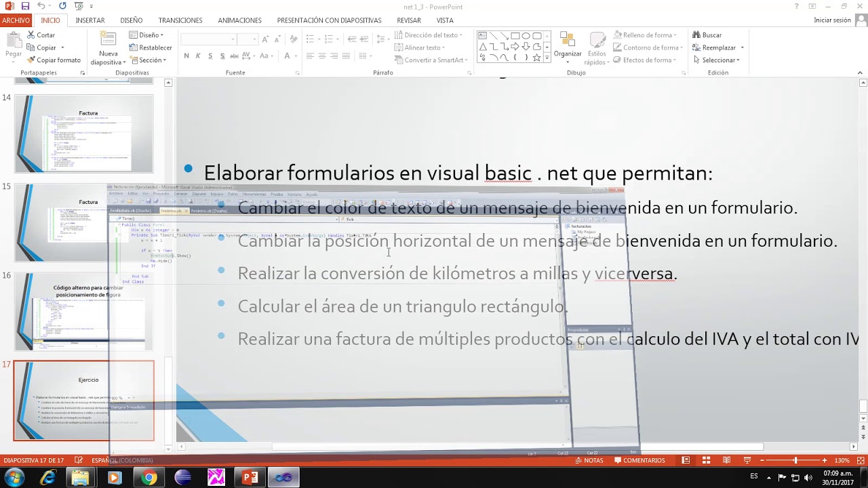Open Dirección del texto dropdown

(429, 35)
